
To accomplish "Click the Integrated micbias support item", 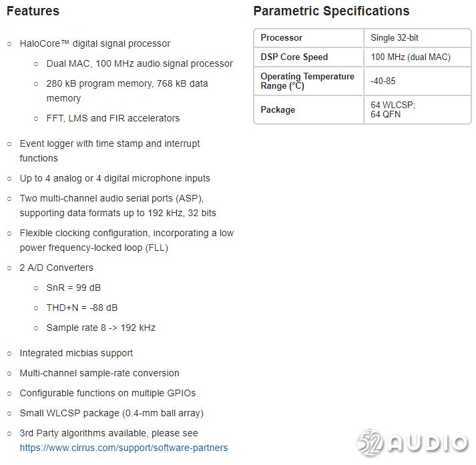I will [x=76, y=353].
